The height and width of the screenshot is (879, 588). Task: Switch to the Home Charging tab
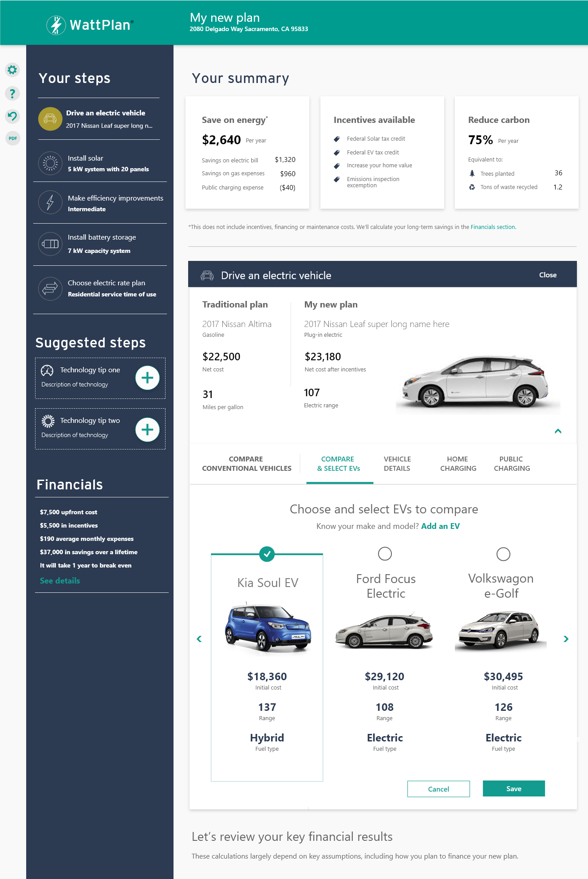coord(458,464)
